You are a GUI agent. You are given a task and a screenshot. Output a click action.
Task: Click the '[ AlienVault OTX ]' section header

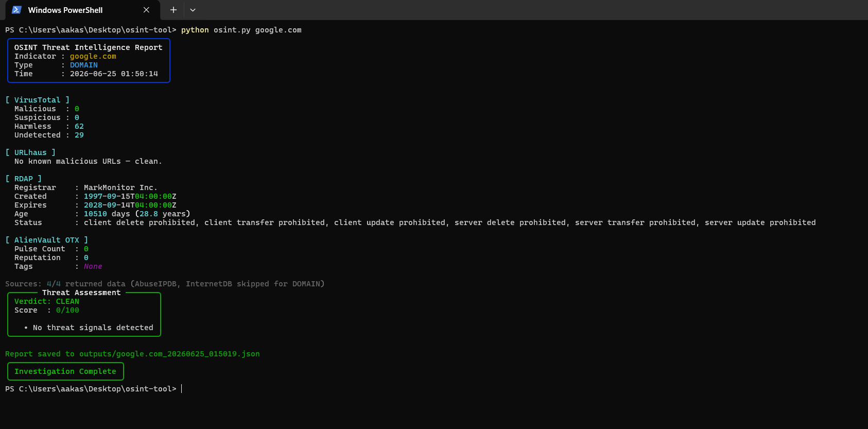47,240
